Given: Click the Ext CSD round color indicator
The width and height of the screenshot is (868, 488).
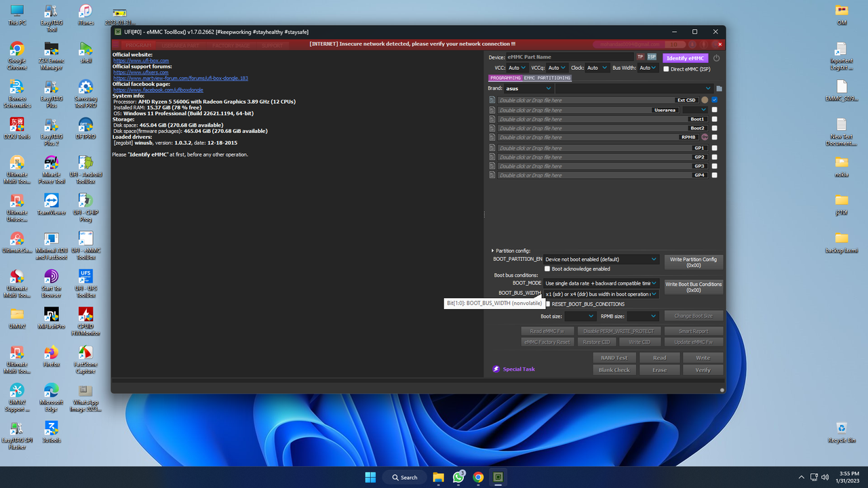Looking at the screenshot, I should [x=705, y=100].
